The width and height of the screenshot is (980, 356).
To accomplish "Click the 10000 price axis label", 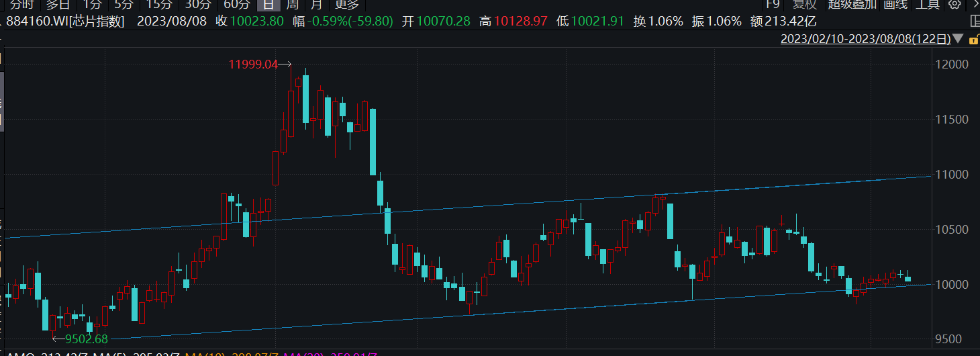I will (953, 285).
